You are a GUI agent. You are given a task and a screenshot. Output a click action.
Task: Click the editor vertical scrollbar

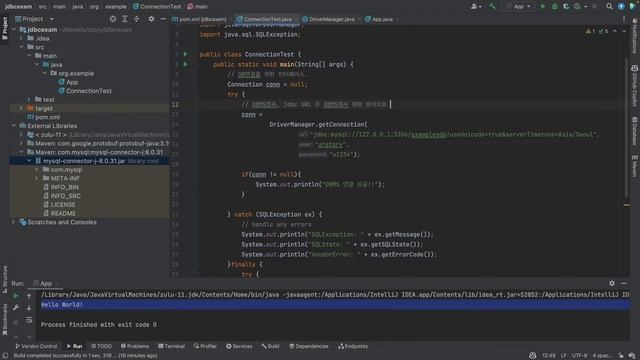click(627, 127)
